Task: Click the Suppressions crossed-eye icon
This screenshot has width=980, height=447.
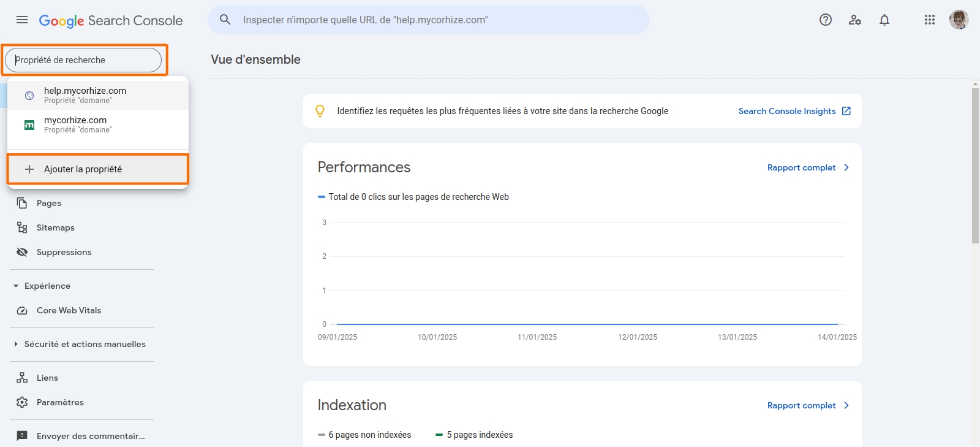Action: pos(22,252)
